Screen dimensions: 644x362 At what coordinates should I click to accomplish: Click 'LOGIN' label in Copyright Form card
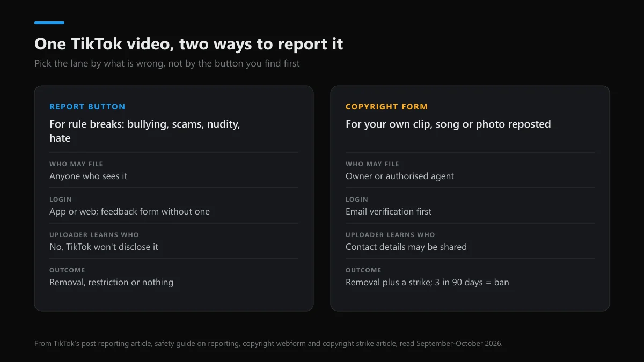[x=357, y=200]
